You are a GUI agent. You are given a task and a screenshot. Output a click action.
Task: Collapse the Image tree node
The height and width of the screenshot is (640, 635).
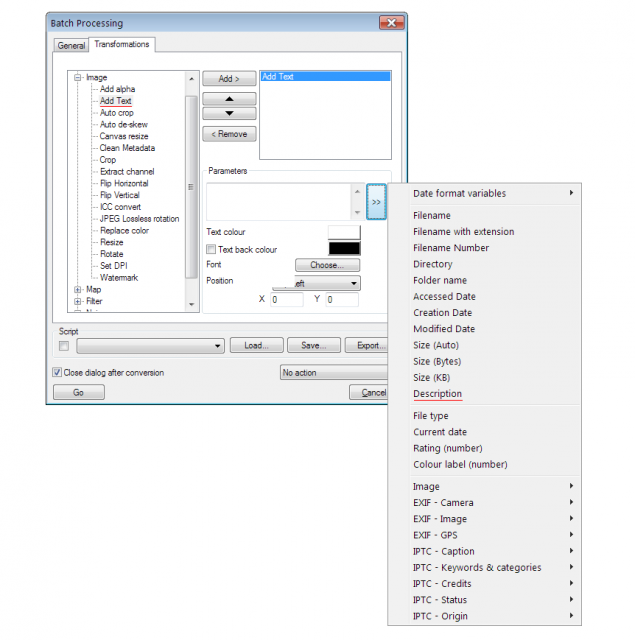pos(78,78)
